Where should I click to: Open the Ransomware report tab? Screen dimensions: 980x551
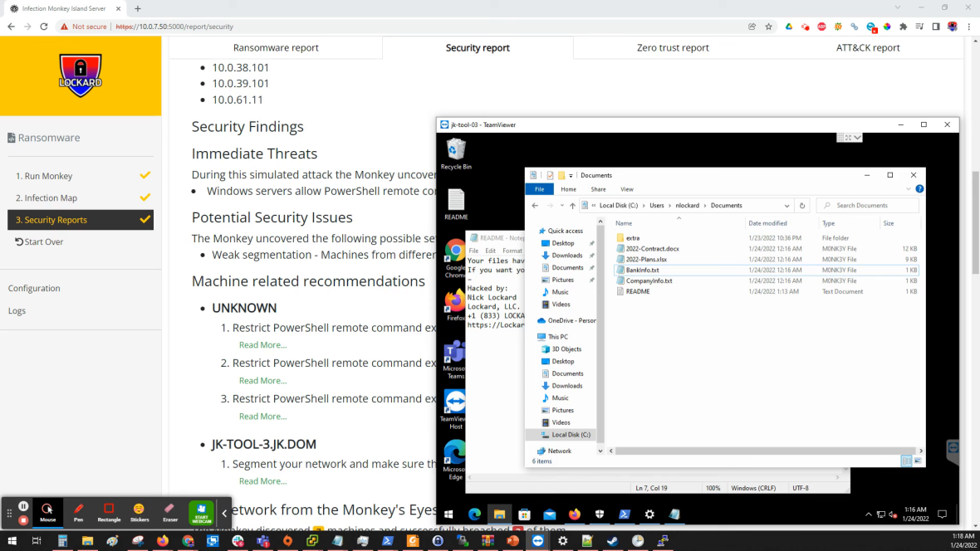coord(276,47)
